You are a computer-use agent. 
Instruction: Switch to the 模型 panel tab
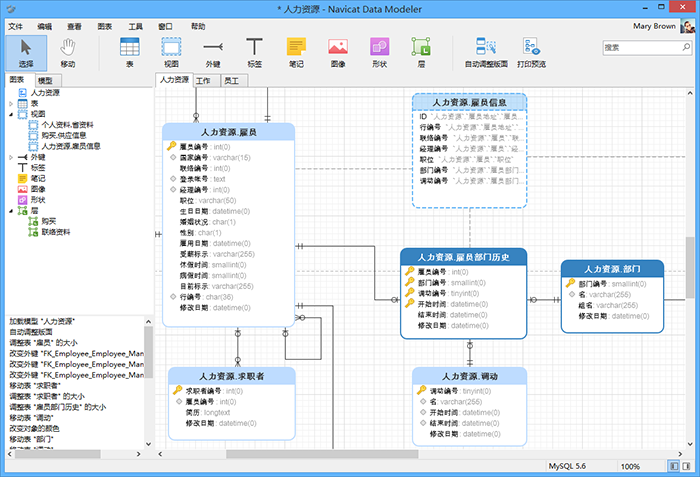[46, 80]
